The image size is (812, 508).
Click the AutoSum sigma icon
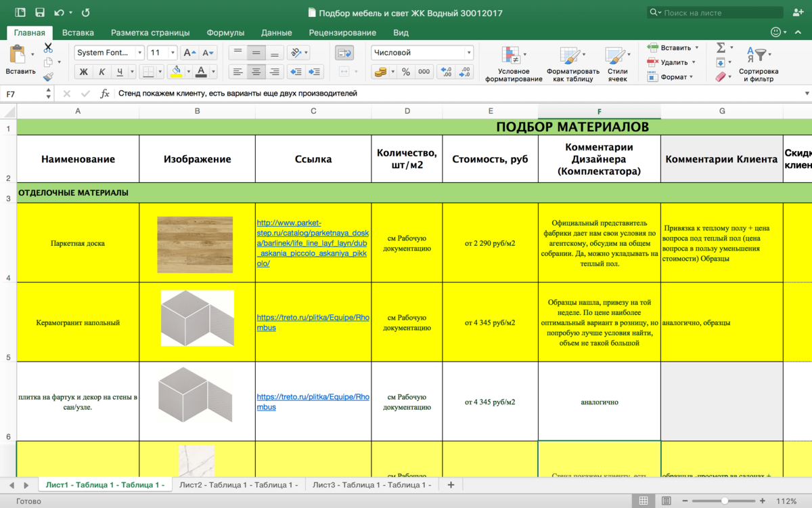click(x=721, y=47)
